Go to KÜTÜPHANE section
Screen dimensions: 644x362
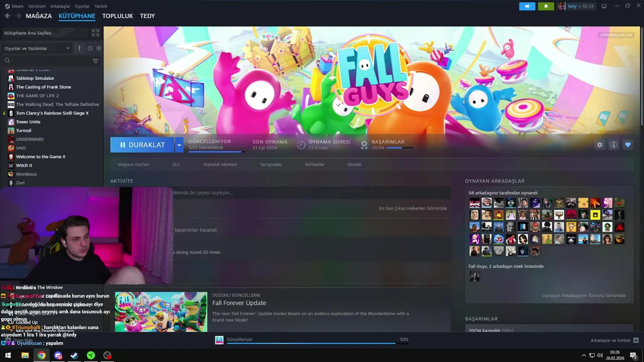77,16
